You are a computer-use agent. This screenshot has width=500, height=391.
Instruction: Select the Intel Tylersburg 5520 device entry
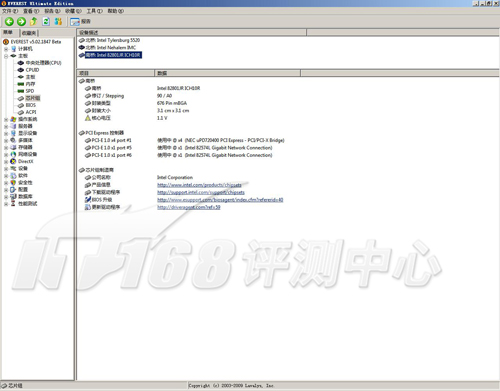coord(113,40)
